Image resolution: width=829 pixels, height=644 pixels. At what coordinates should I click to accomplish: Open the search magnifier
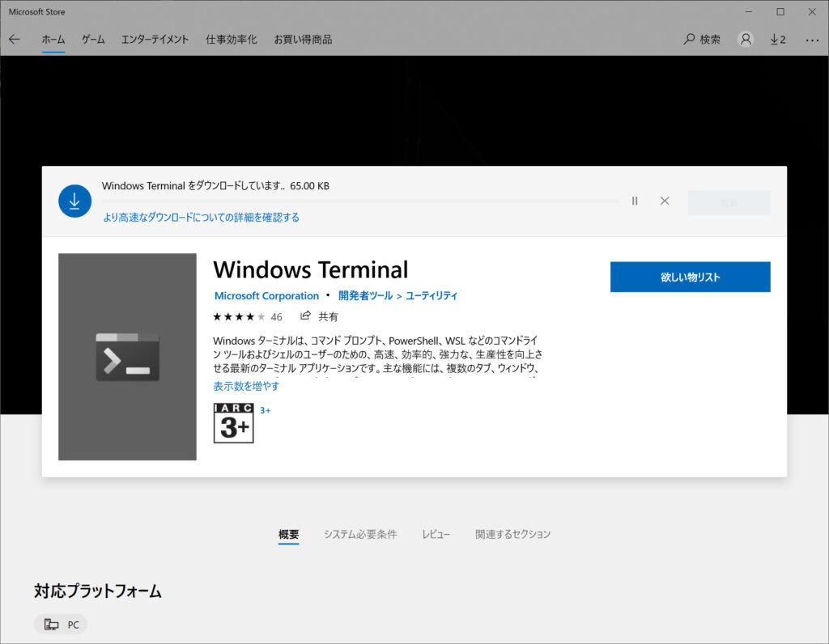(x=689, y=39)
